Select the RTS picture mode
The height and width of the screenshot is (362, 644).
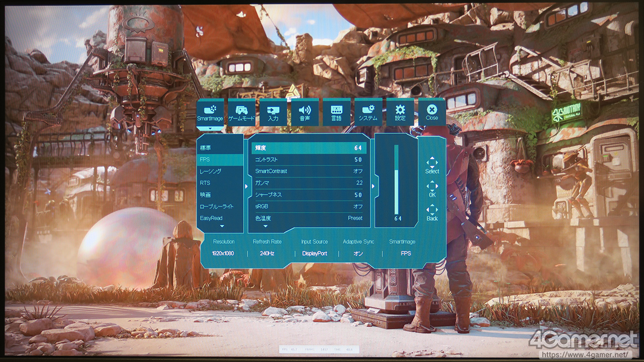[x=220, y=183]
